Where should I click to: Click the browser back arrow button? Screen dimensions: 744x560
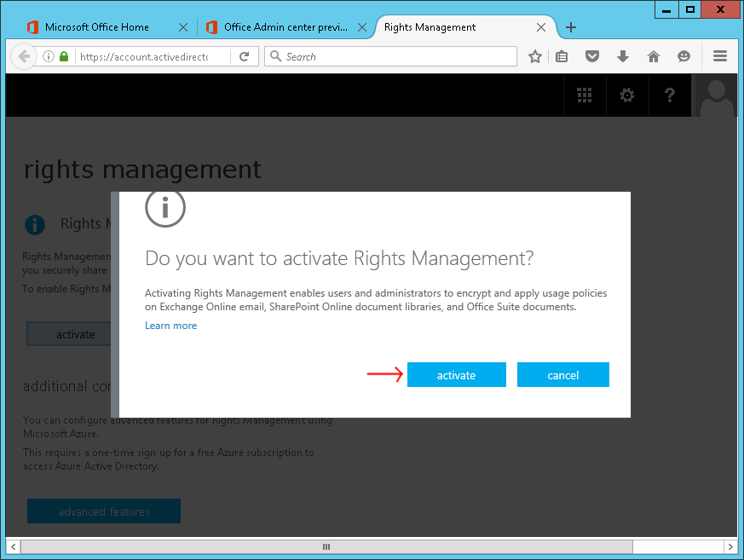pyautogui.click(x=23, y=56)
